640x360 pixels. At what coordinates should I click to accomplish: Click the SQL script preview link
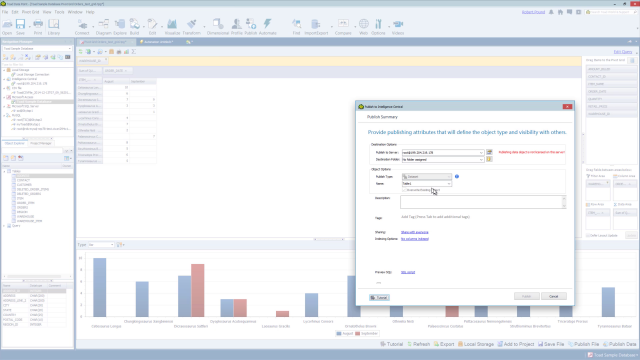408,272
